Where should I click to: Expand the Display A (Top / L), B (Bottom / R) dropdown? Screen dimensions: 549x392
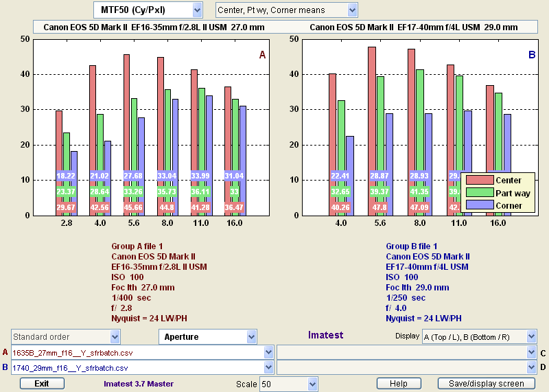point(479,337)
